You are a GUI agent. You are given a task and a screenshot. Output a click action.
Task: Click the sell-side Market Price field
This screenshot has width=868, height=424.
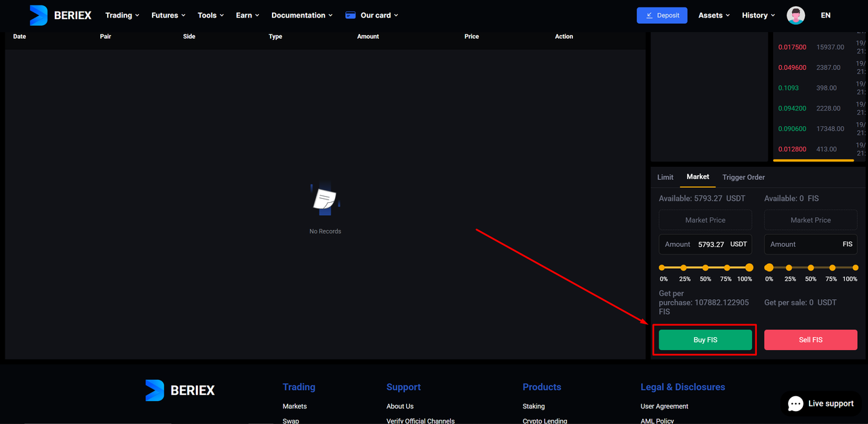tap(810, 220)
